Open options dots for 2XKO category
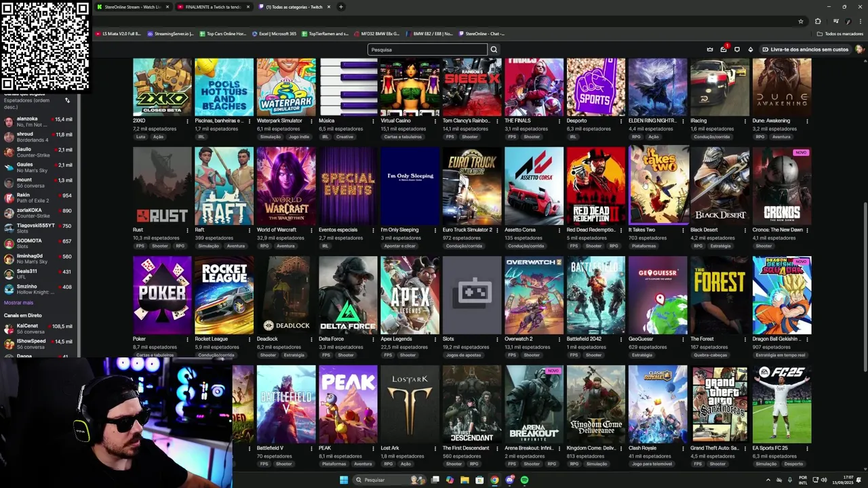The height and width of the screenshot is (488, 868). 188,121
